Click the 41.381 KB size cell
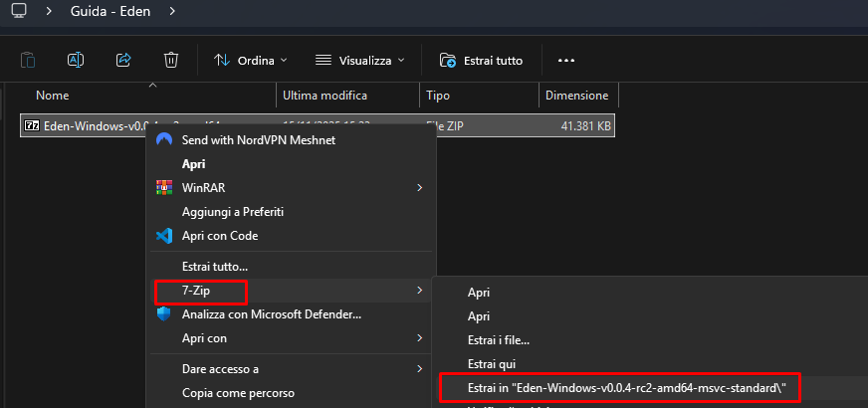This screenshot has width=868, height=408. 585,126
